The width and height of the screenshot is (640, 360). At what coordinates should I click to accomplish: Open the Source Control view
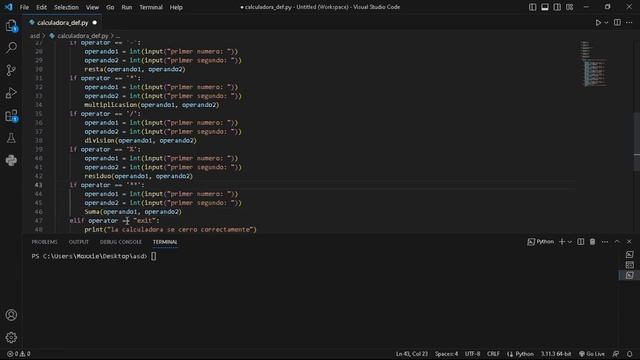tap(11, 70)
